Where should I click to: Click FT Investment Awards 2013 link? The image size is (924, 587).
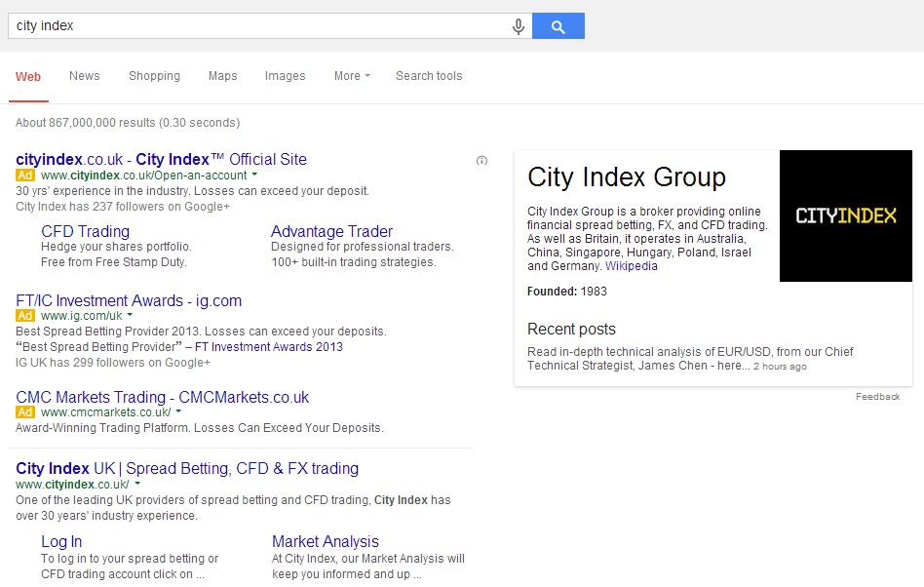pos(269,346)
